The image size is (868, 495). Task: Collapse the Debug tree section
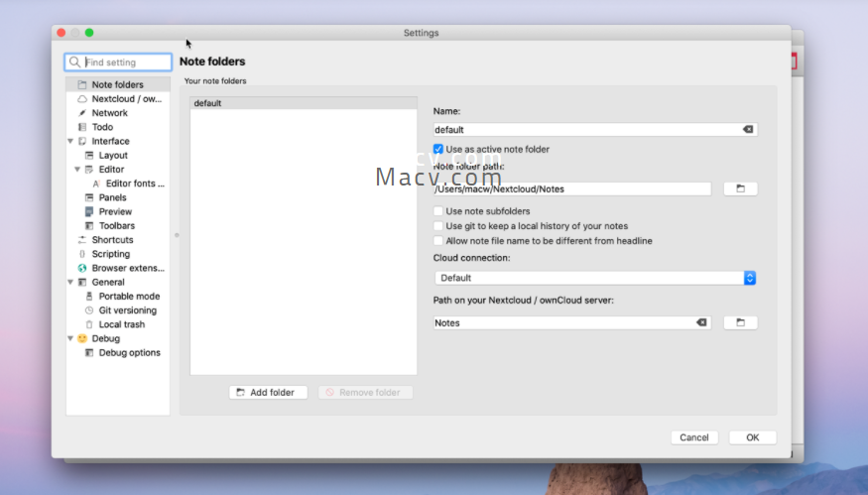click(x=70, y=338)
